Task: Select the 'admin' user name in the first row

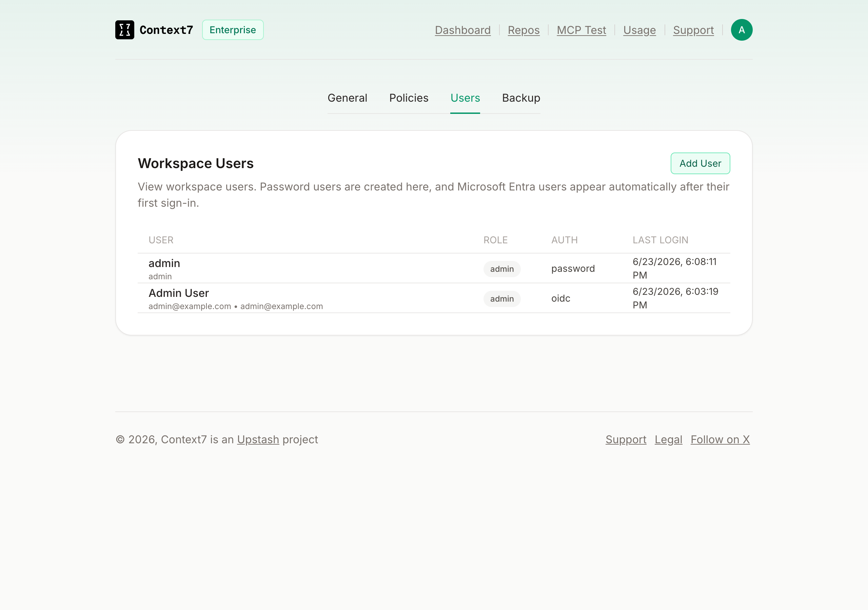Action: point(164,263)
